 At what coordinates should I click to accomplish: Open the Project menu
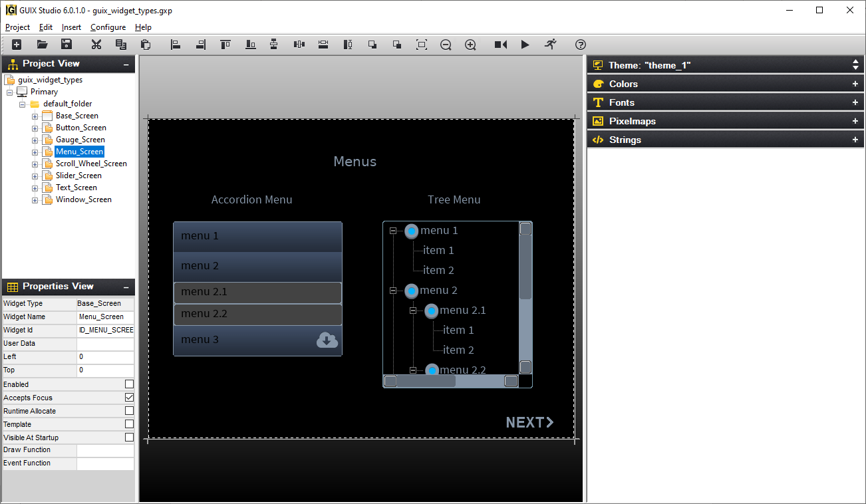click(17, 27)
